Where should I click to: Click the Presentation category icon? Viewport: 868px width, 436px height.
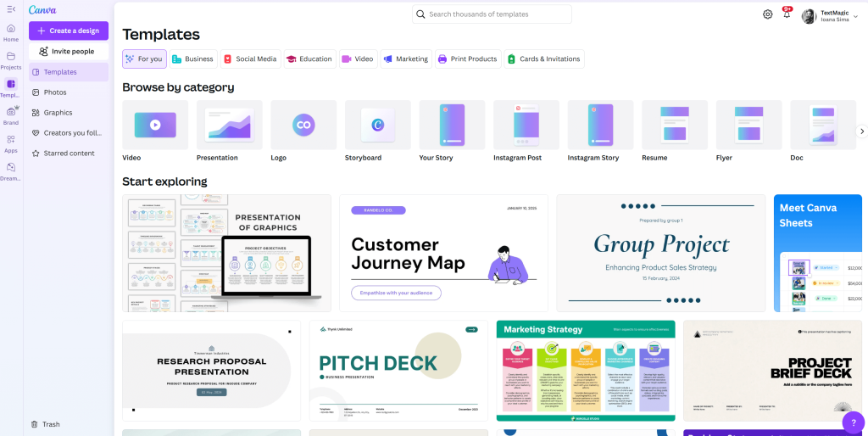[x=229, y=125]
